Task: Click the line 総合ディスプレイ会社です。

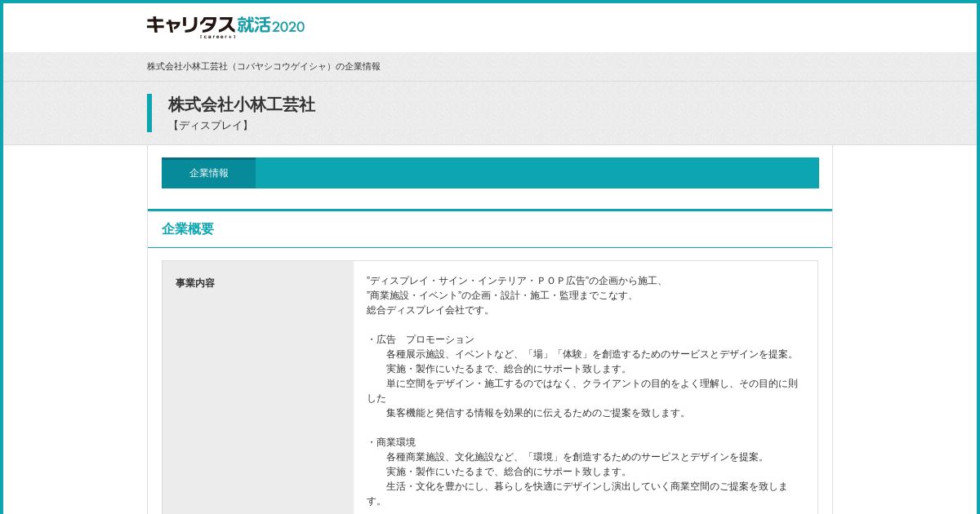Action: (x=430, y=310)
